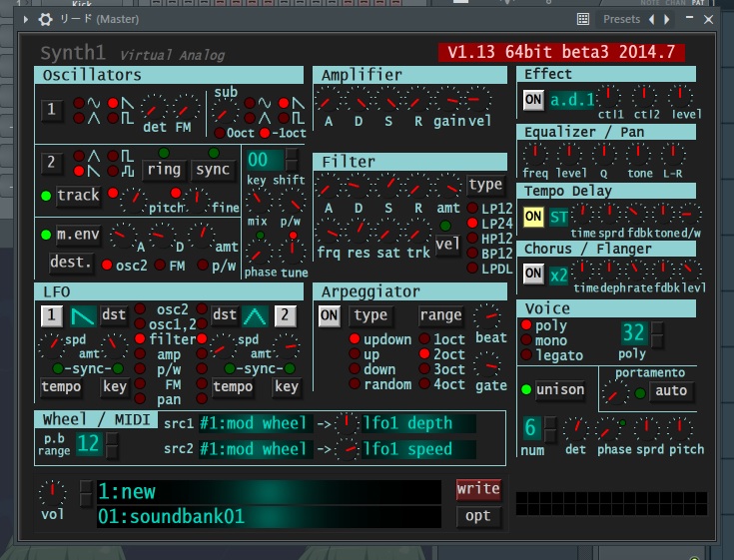Click the arpeggiator range button
This screenshot has height=560, width=734.
440,315
